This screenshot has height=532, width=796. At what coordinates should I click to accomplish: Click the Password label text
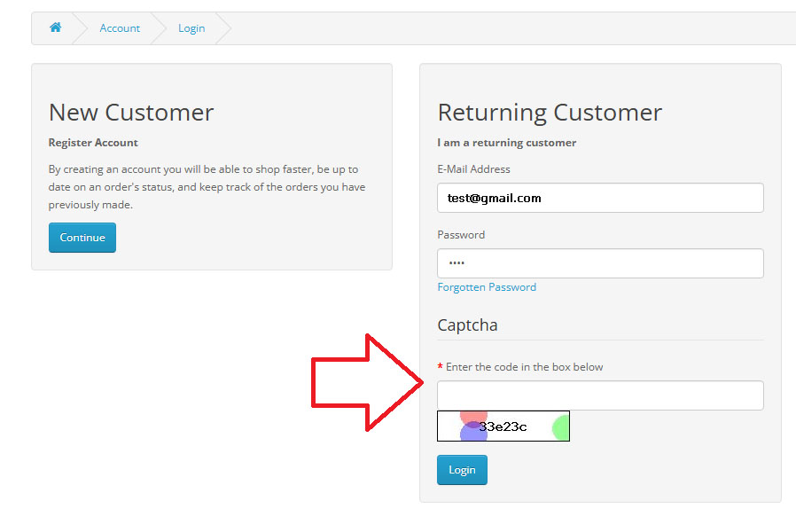(461, 235)
